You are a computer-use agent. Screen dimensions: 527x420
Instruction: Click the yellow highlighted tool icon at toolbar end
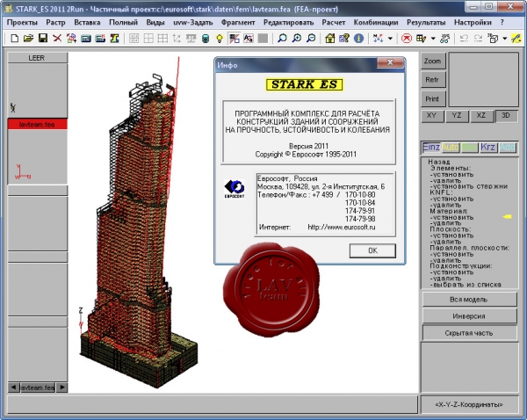click(x=516, y=39)
